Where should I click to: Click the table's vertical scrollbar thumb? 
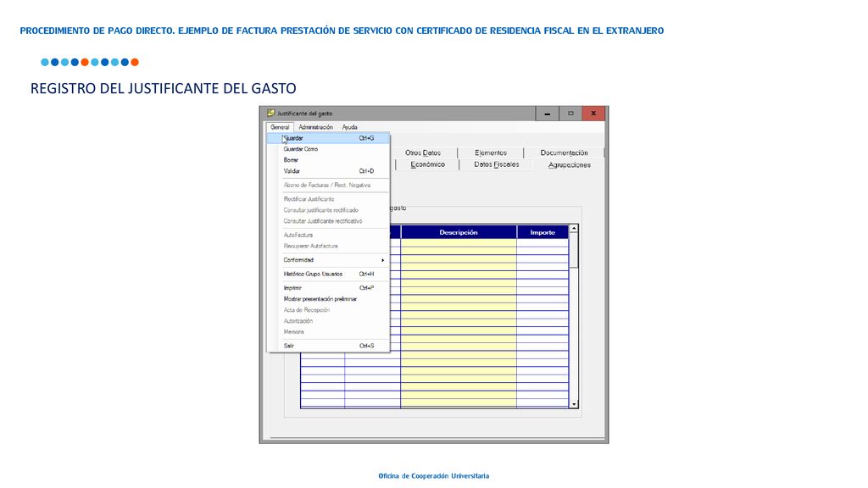574,251
